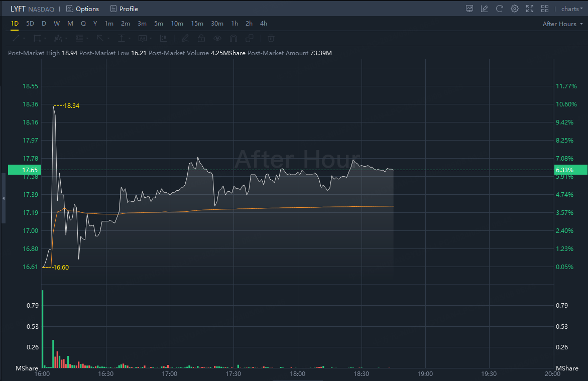
Task: Switch to the Q quarterly timeframe
Action: (83, 23)
